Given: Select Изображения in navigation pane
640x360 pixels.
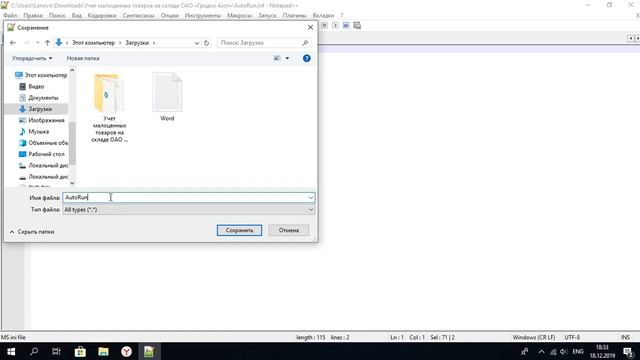Looking at the screenshot, I should tap(46, 120).
